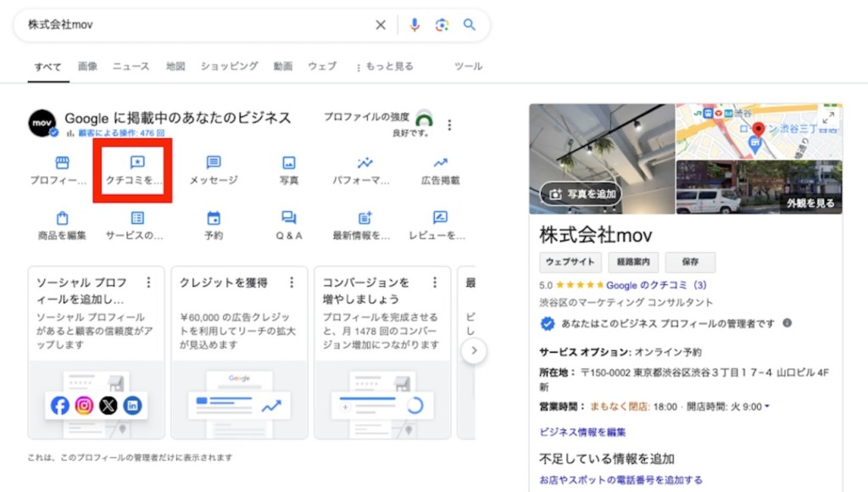Click the クチコミ reviews icon

[136, 163]
